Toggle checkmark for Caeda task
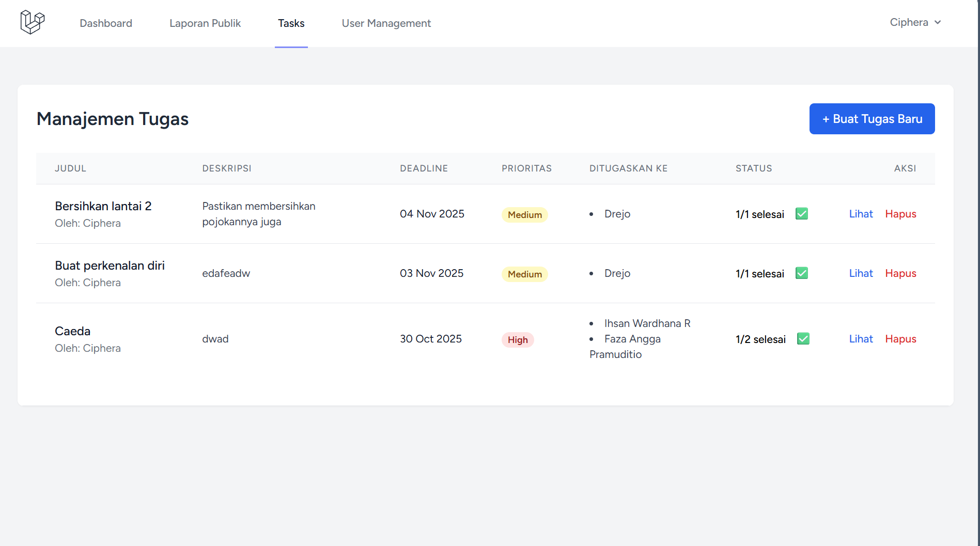The width and height of the screenshot is (980, 546). (x=803, y=339)
